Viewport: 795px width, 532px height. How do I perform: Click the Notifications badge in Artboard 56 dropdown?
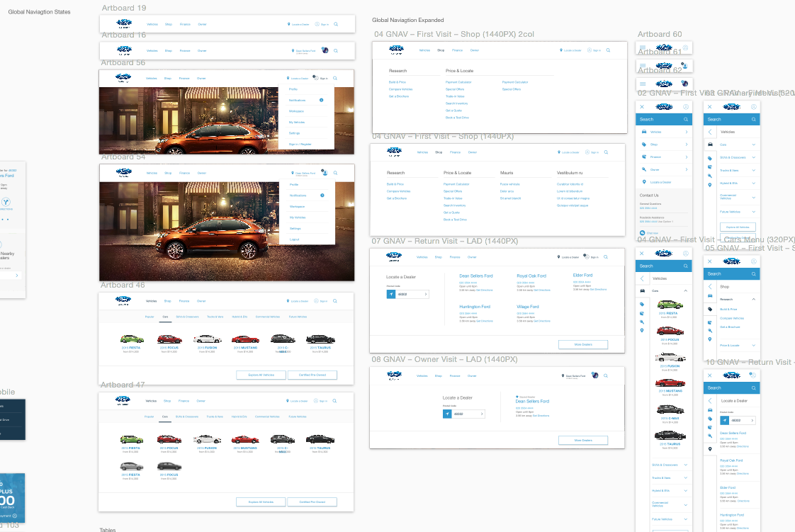point(322,100)
